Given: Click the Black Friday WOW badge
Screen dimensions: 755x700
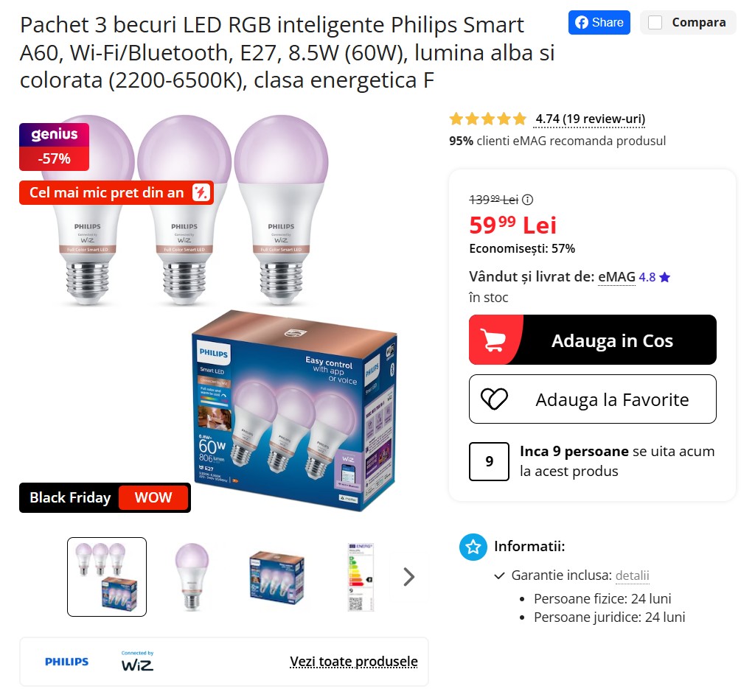Looking at the screenshot, I should pyautogui.click(x=105, y=497).
